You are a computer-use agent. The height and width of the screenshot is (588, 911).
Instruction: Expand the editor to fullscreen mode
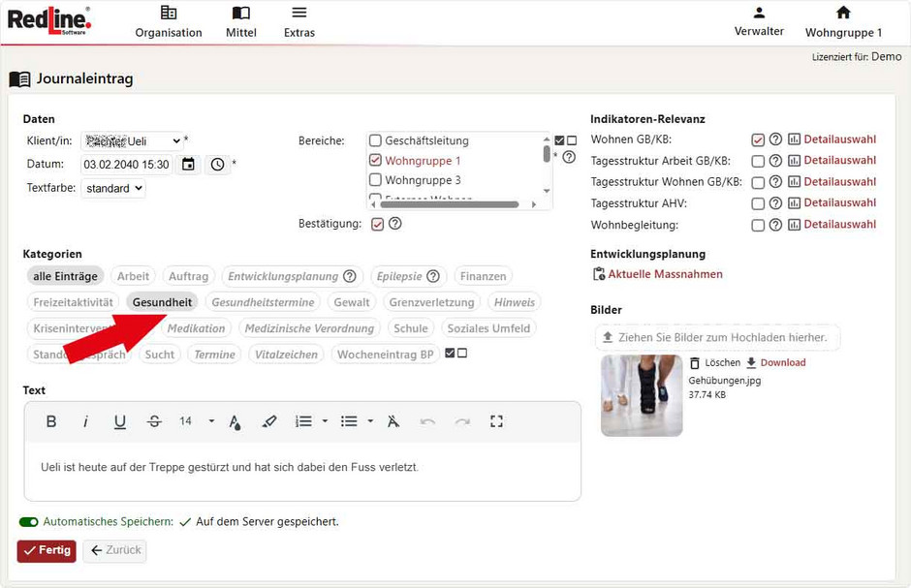pos(496,421)
